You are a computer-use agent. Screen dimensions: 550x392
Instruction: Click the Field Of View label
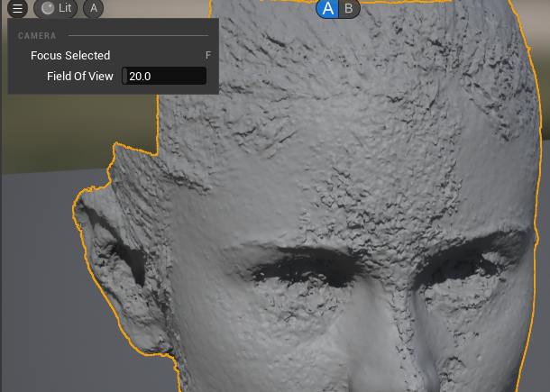point(80,77)
